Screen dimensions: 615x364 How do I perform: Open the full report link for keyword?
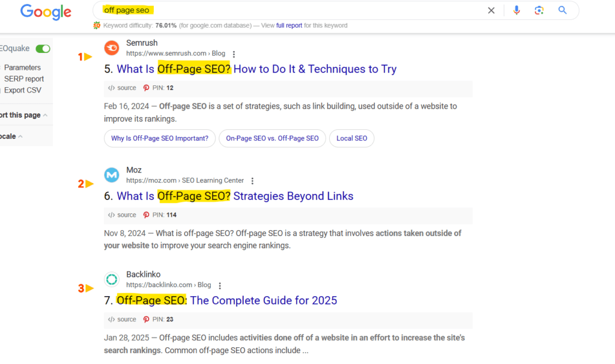point(289,25)
